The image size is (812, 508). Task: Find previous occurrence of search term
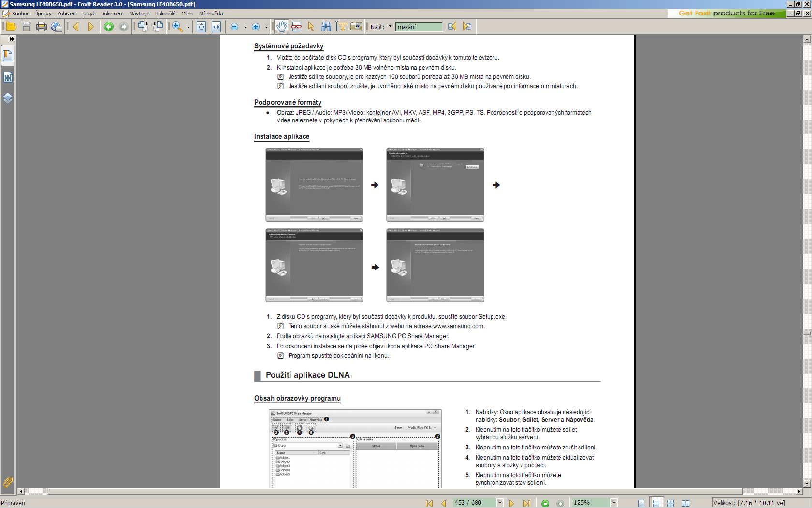point(452,27)
